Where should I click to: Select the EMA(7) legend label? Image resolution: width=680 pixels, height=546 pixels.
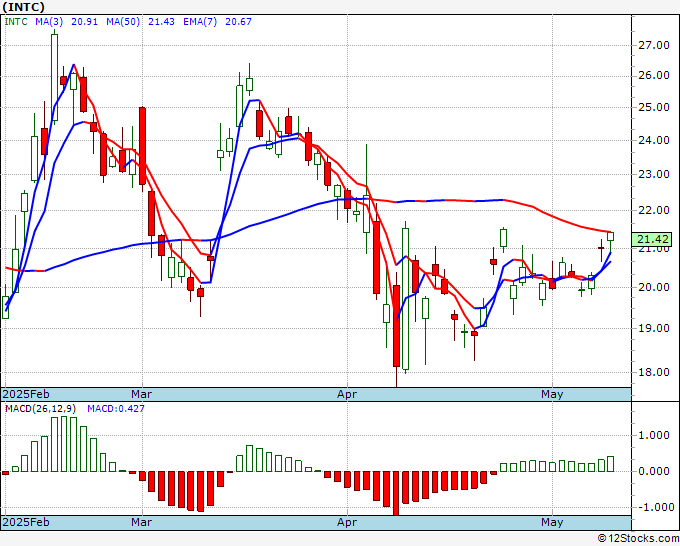[x=200, y=22]
